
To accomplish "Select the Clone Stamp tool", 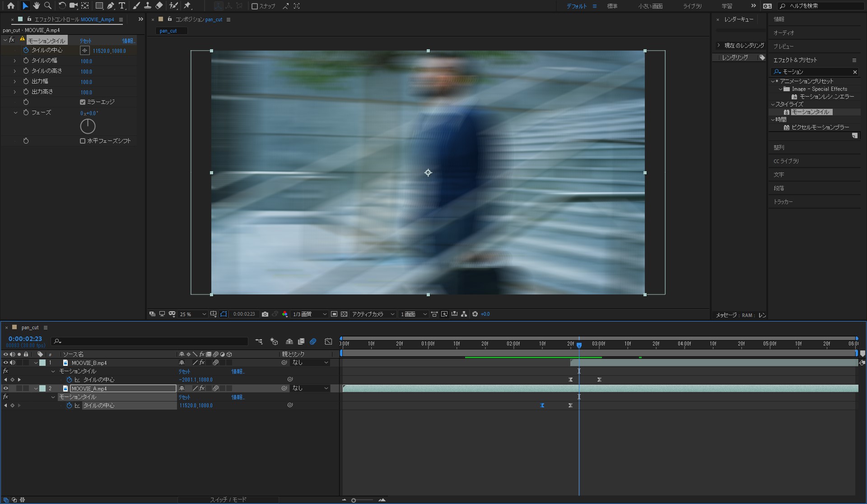I will pyautogui.click(x=147, y=6).
